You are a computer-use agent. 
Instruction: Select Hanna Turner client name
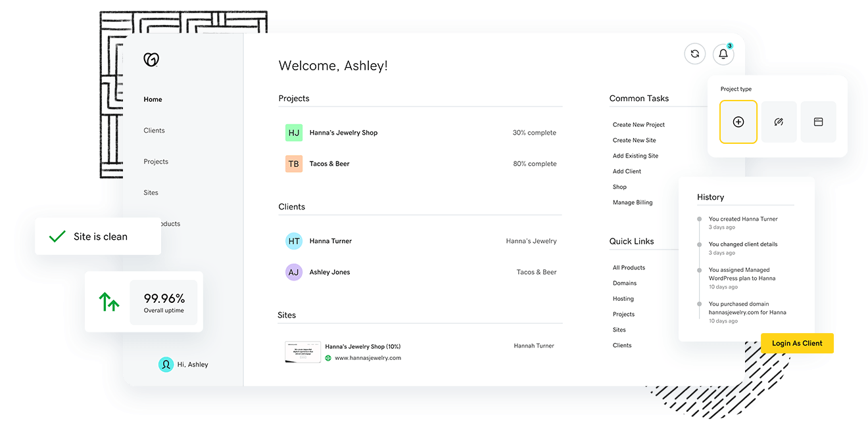(x=331, y=241)
